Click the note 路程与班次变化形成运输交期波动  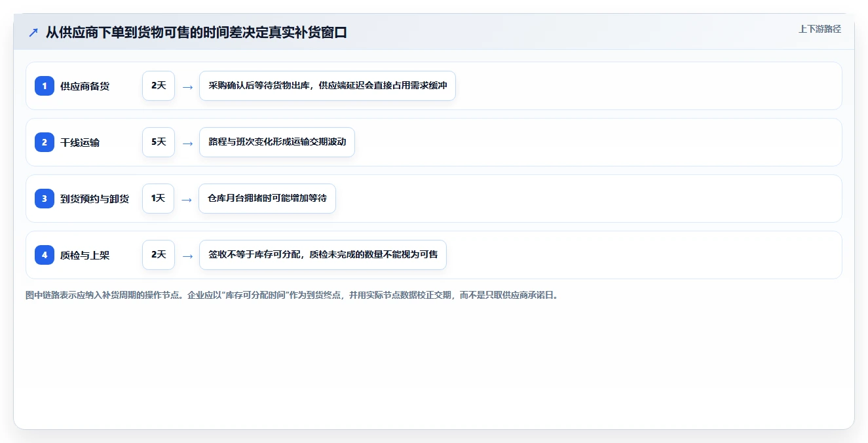coord(277,142)
